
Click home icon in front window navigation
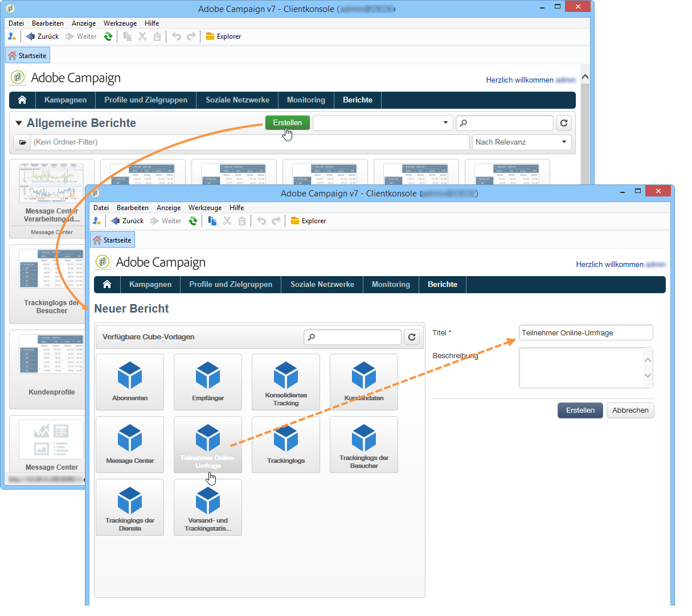[107, 284]
